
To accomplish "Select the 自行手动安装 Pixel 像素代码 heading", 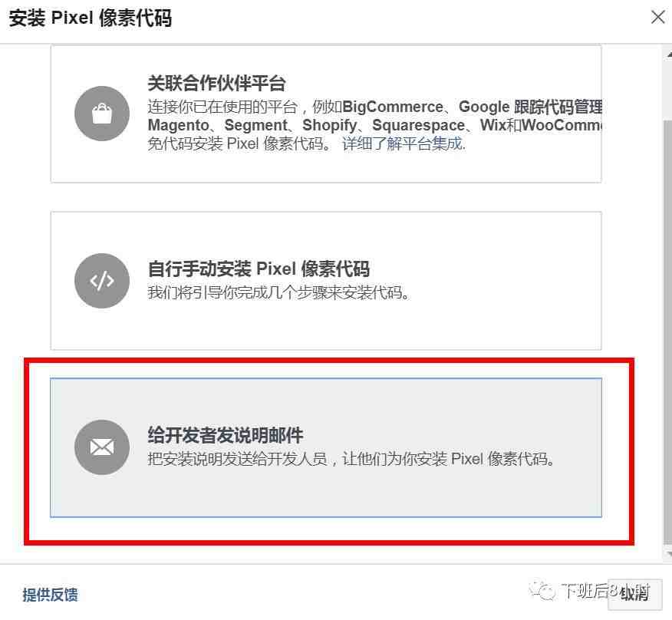I will pyautogui.click(x=259, y=269).
